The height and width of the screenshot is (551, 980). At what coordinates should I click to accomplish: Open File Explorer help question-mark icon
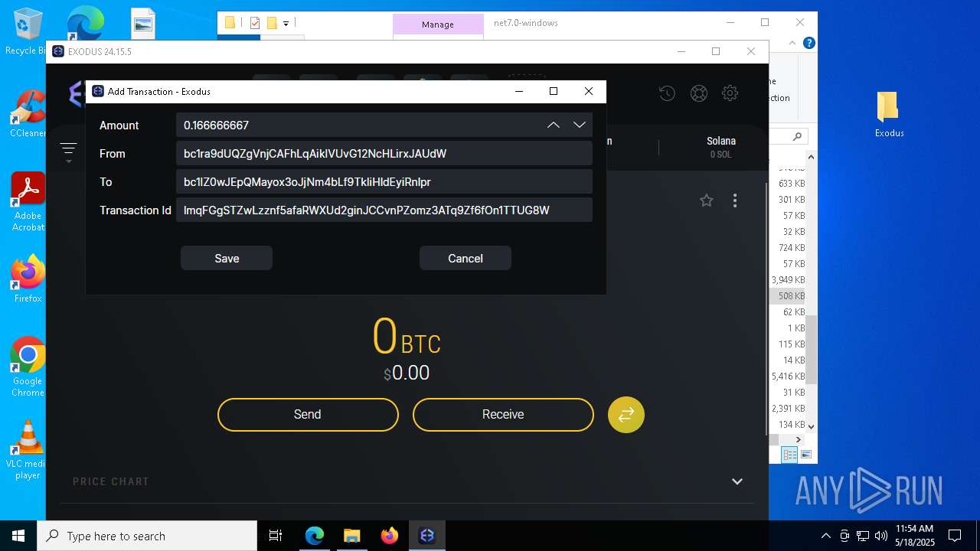809,44
